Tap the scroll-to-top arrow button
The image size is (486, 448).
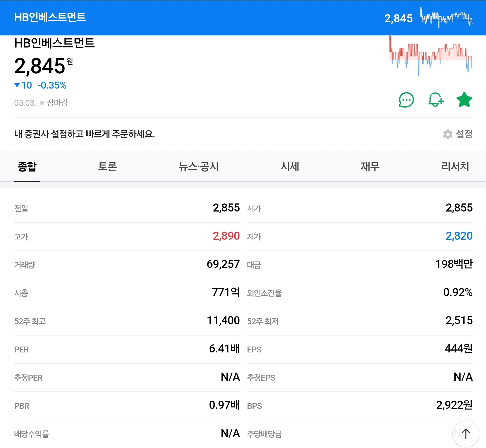coord(466,434)
